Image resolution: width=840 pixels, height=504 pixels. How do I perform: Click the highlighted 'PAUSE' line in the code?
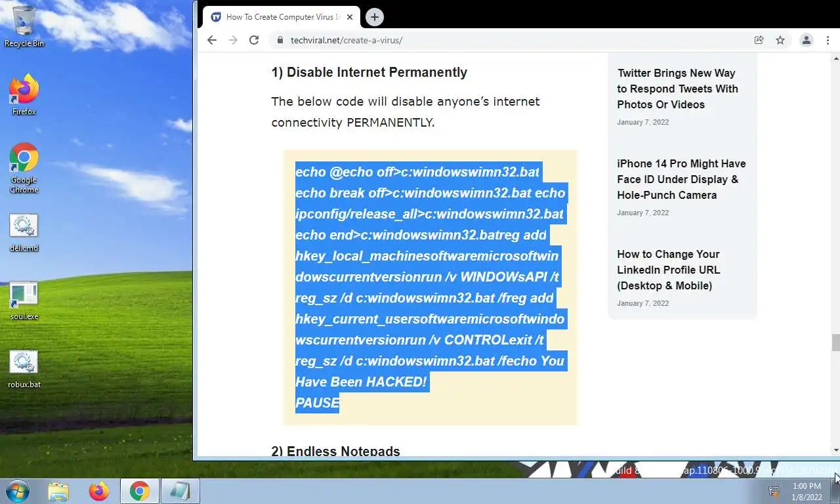point(318,403)
